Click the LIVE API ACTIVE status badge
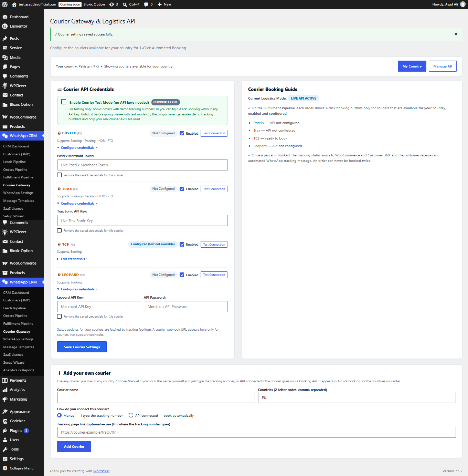 (x=304, y=98)
